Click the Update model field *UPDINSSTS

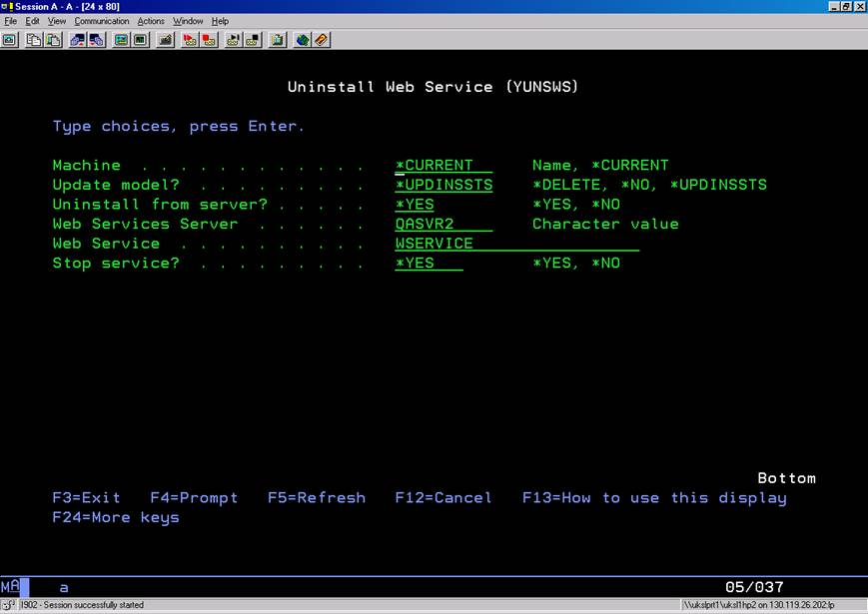(442, 185)
